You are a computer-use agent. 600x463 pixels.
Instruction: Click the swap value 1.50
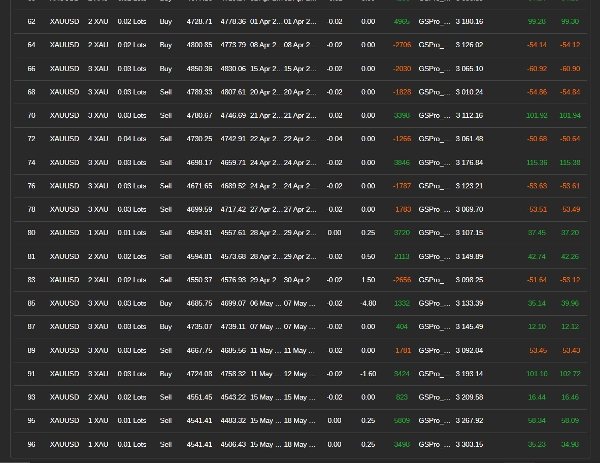(x=368, y=280)
